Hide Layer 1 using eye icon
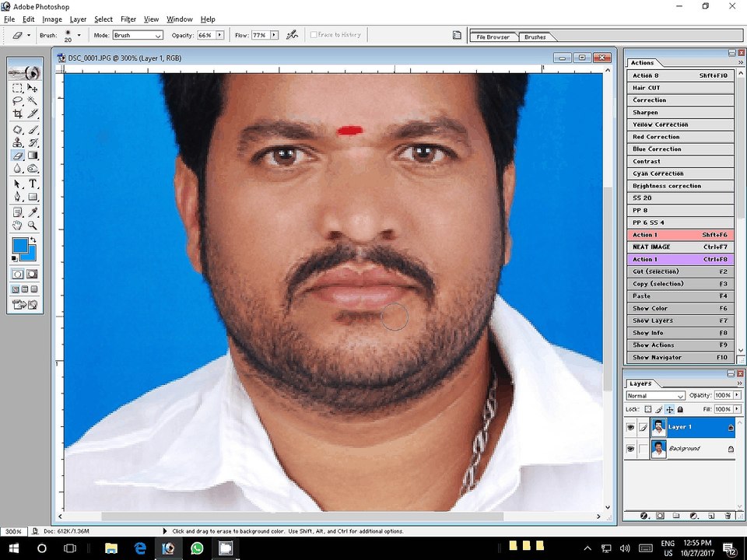 click(630, 427)
